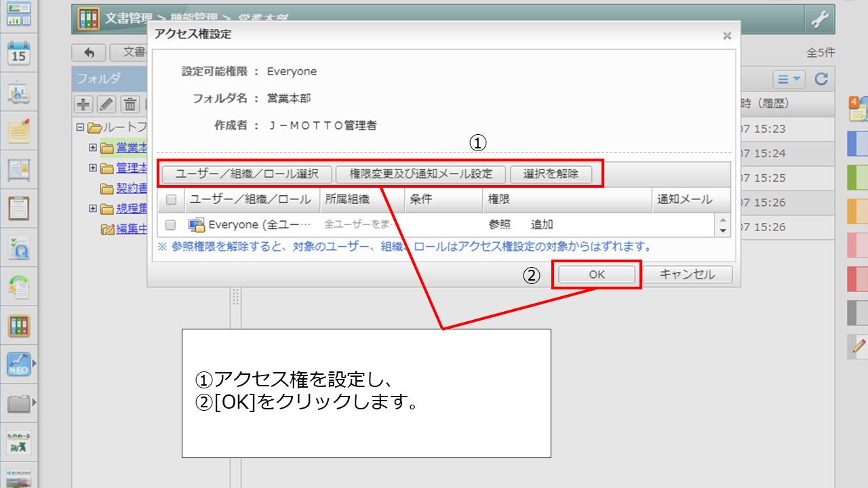Image resolution: width=868 pixels, height=488 pixels.
Task: Select the blue color sticky tab
Action: 858,143
